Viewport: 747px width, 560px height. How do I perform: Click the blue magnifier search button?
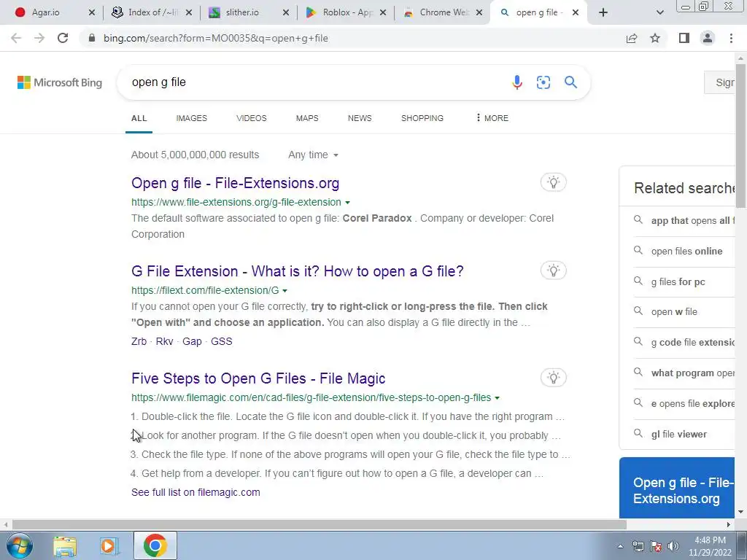(570, 82)
